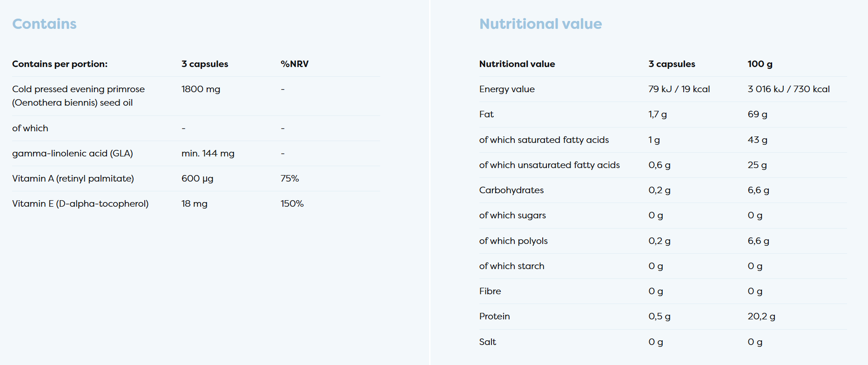Click the "Salt" row label
This screenshot has width=868, height=365.
(x=487, y=342)
